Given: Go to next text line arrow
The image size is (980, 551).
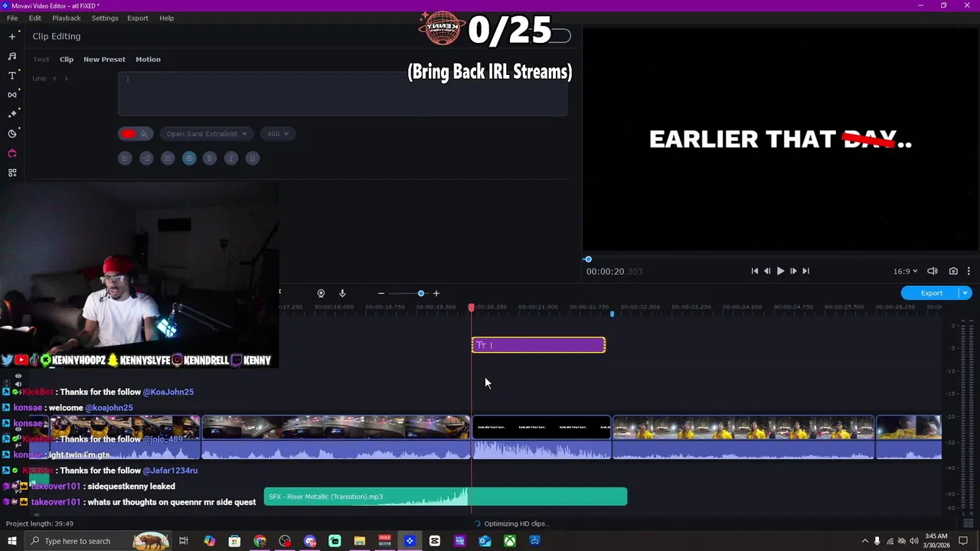Looking at the screenshot, I should [x=66, y=78].
